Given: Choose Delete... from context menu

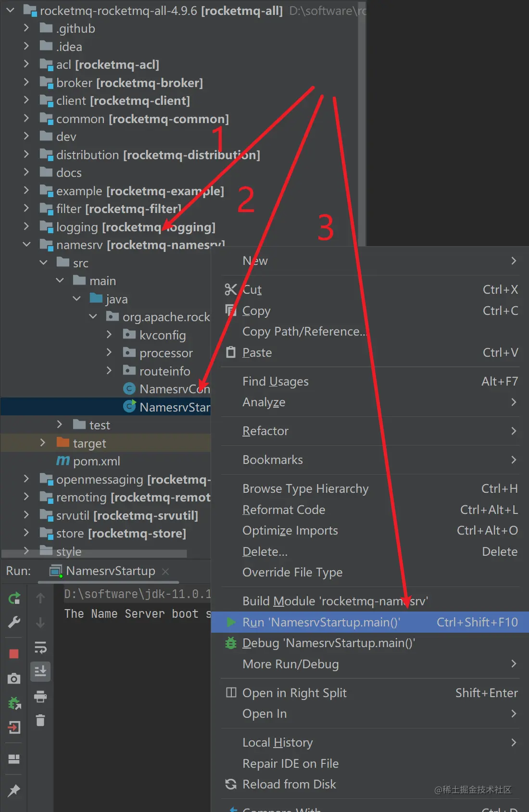Looking at the screenshot, I should click(x=370, y=551).
